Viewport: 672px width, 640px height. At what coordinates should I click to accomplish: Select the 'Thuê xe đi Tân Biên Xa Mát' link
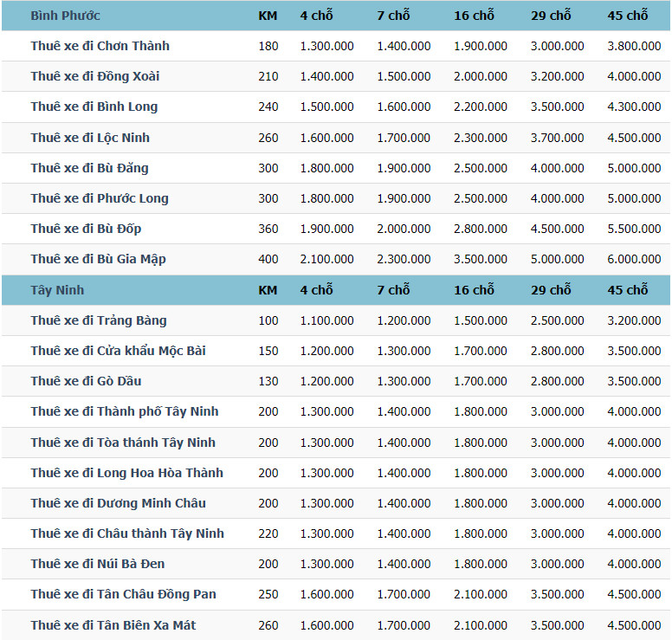point(113,625)
